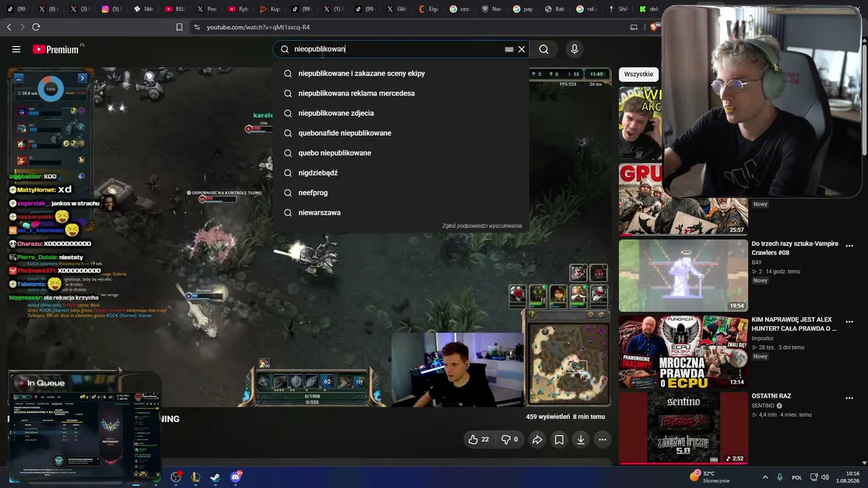Visit the "Impostor" channel name

tap(762, 338)
